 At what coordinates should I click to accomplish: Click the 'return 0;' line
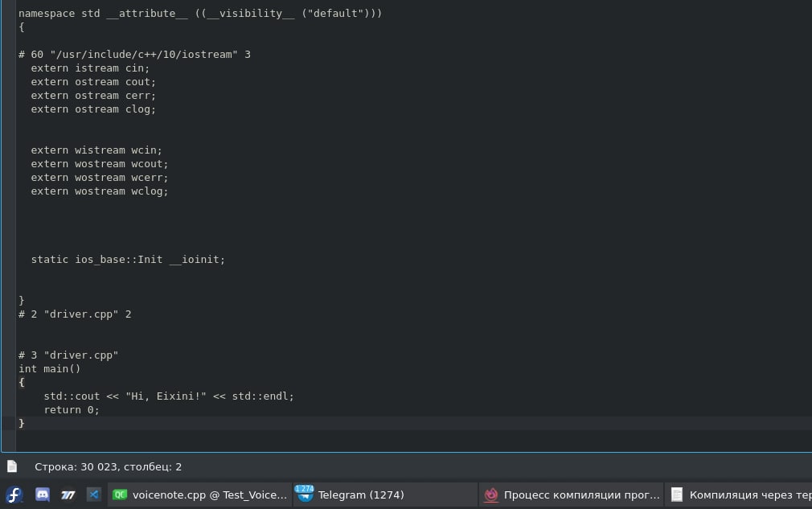(72, 409)
